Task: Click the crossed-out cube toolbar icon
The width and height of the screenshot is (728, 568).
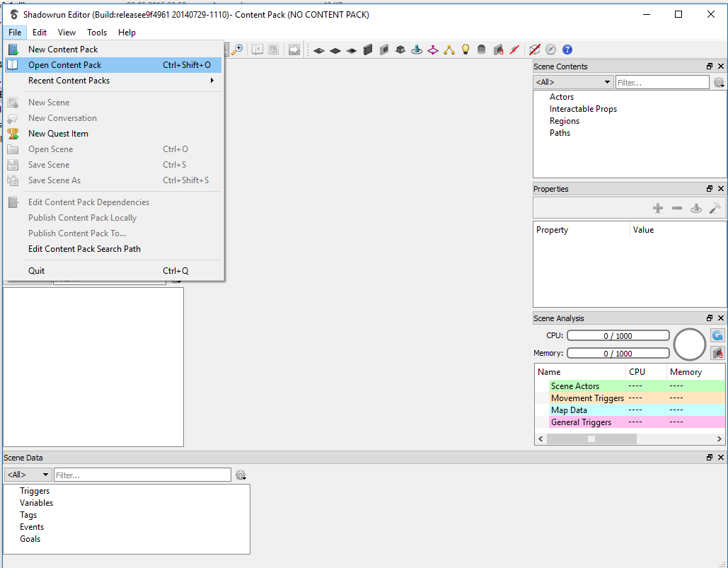Action: point(534,50)
